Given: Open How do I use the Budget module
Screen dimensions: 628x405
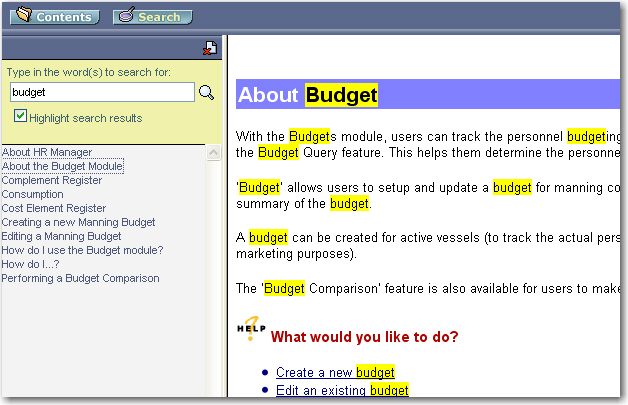Looking at the screenshot, I should 82,250.
